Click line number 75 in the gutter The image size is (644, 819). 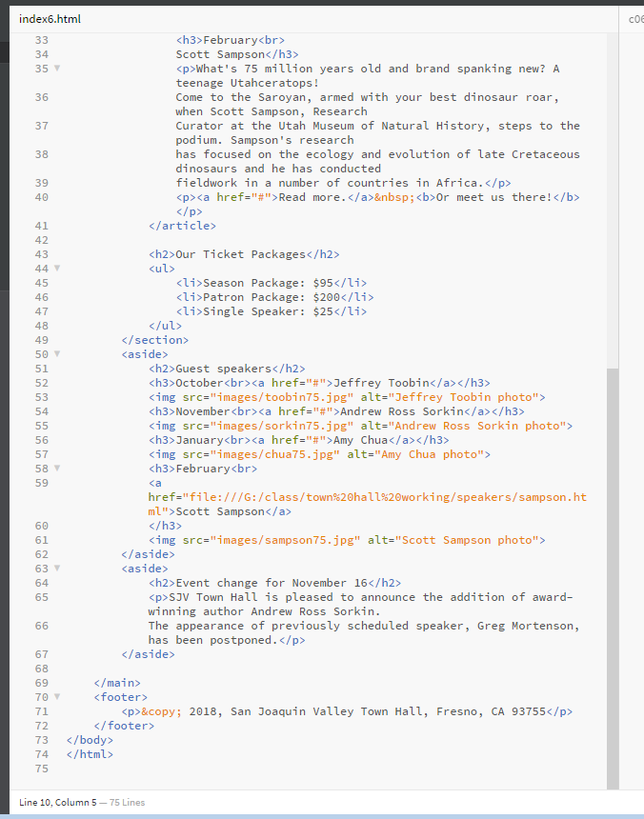point(42,769)
